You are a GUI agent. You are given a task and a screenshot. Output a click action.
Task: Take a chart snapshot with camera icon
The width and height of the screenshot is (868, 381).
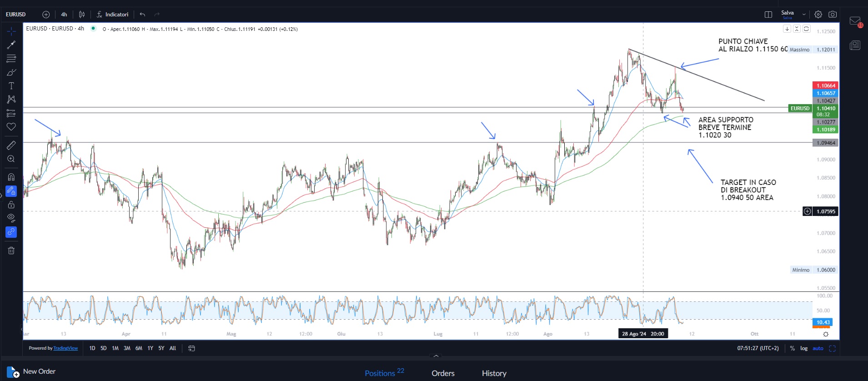[833, 15]
